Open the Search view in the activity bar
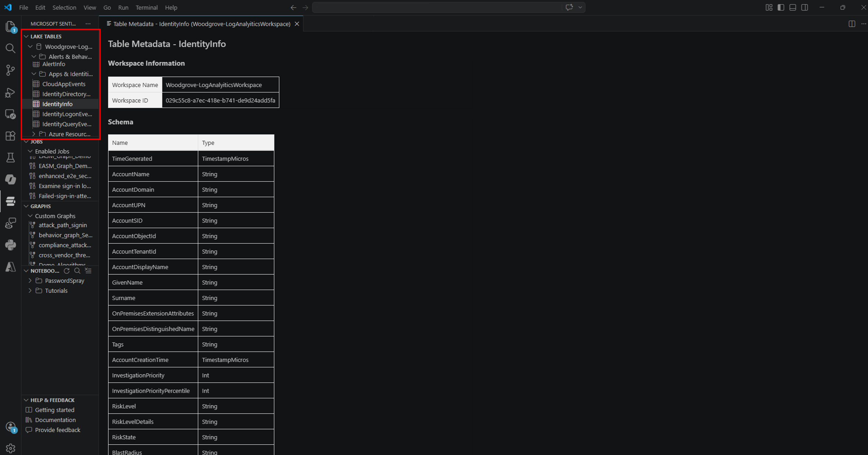 (x=10, y=48)
